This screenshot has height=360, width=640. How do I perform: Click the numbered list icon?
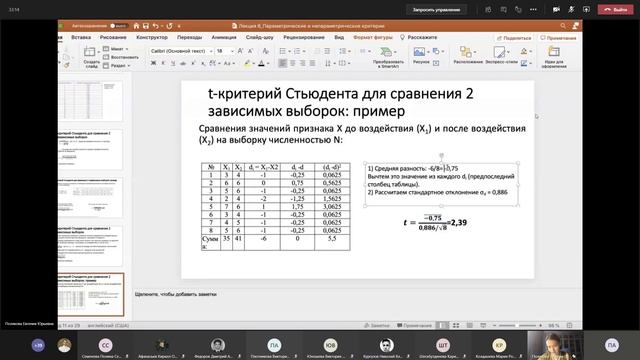pyautogui.click(x=297, y=51)
